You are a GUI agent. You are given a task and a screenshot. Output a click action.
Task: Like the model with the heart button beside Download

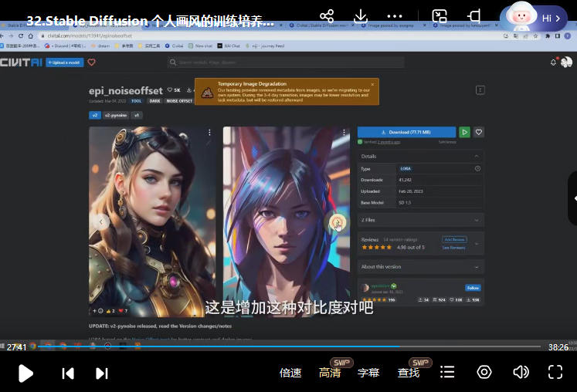(478, 132)
